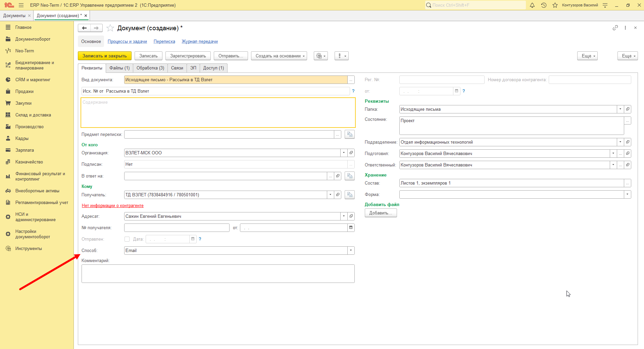Focus the search field Поиск Ctrl+Shift+F
This screenshot has height=349, width=644.
[x=475, y=5]
